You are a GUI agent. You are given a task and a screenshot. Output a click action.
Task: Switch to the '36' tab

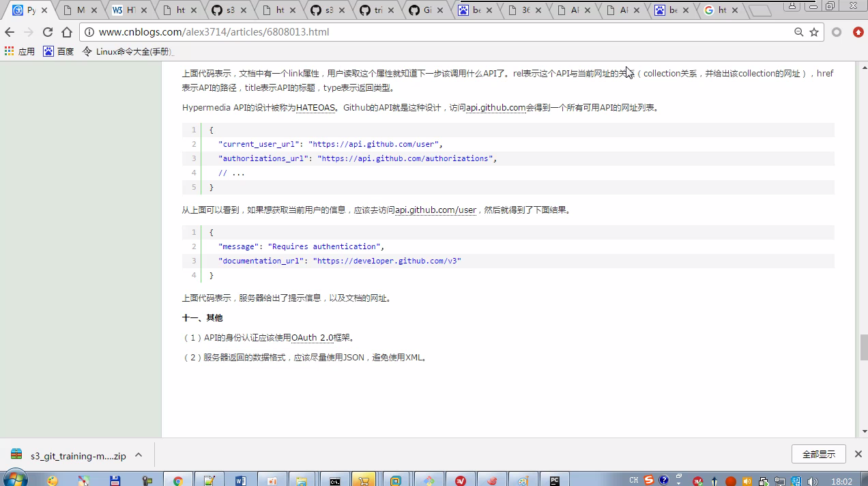coord(525,10)
